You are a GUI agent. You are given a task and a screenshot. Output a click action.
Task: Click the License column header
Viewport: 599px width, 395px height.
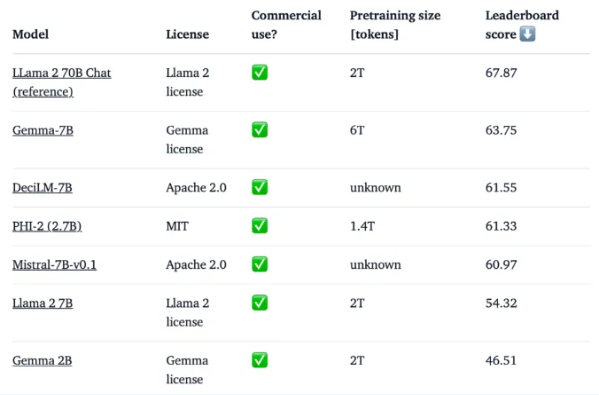188,34
